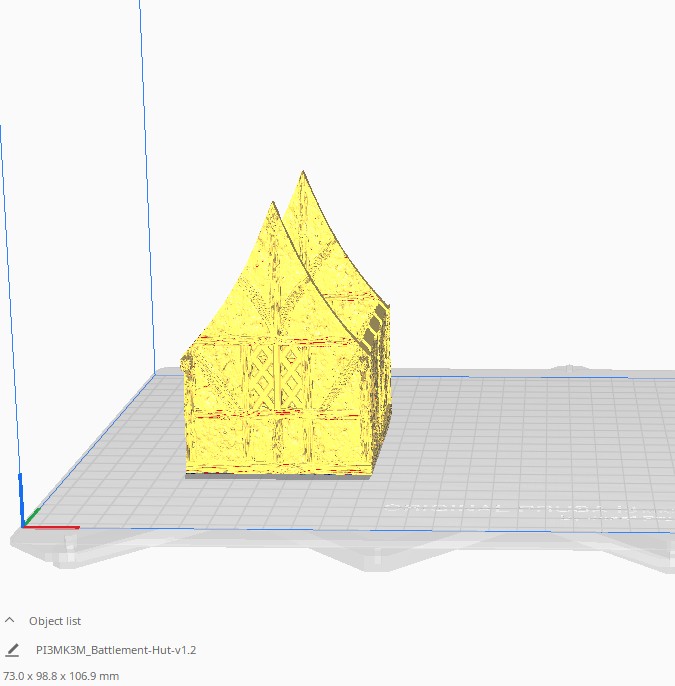Click the Object list header label
675x686 pixels.
[55, 621]
